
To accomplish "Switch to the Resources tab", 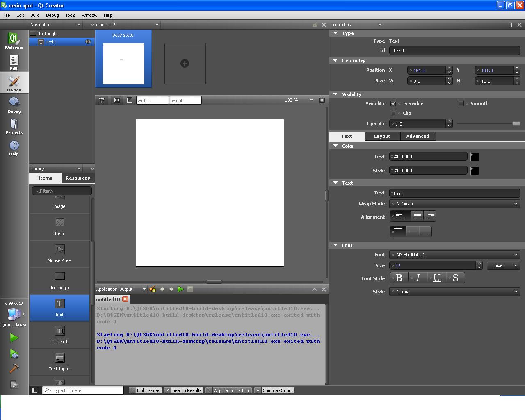I will tap(78, 178).
